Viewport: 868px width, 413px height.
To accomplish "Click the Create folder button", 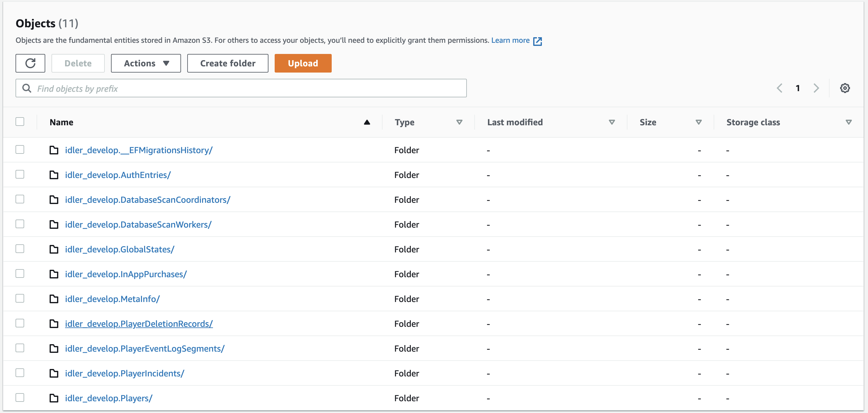I will pos(228,63).
